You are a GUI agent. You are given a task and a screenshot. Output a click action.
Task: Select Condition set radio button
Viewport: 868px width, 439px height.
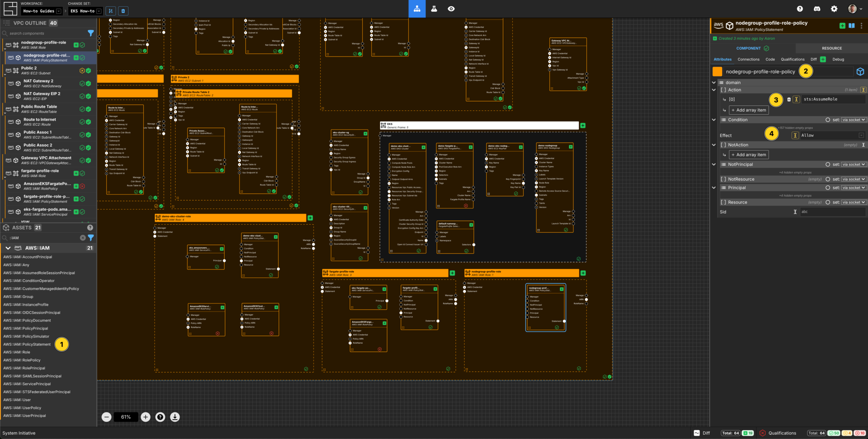point(828,120)
